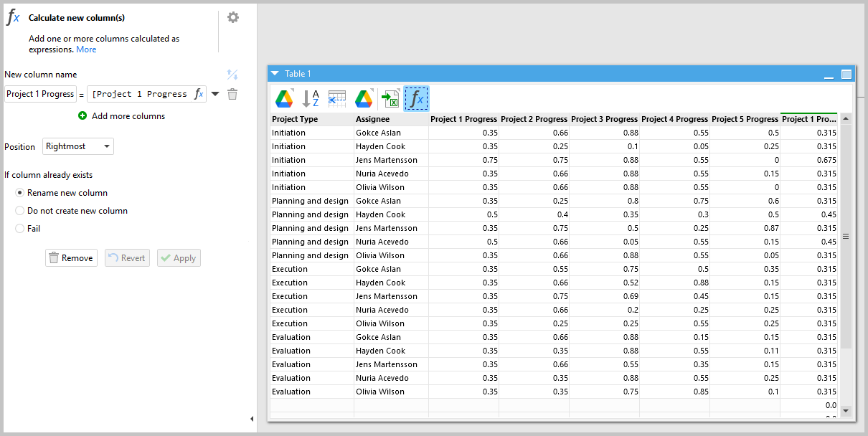
Task: Click the Excel export icon
Action: click(x=390, y=99)
